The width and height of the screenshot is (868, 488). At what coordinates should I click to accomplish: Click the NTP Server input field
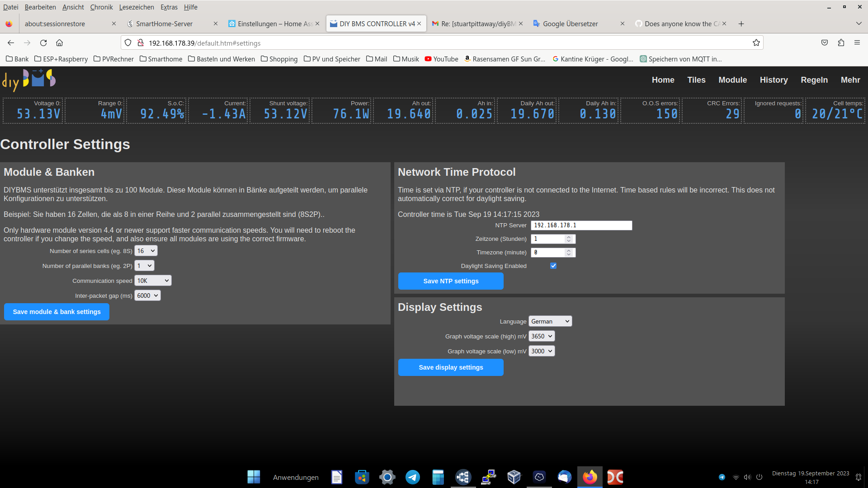click(x=581, y=225)
